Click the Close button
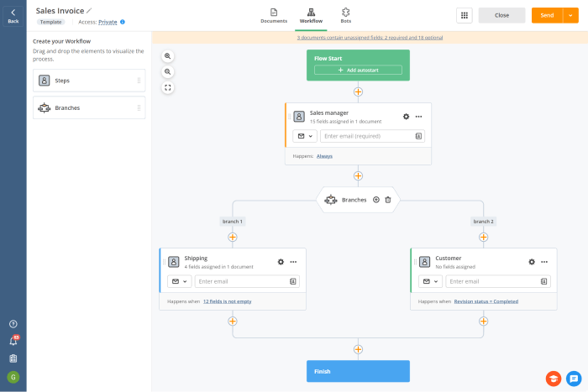This screenshot has width=588, height=392. pyautogui.click(x=501, y=15)
